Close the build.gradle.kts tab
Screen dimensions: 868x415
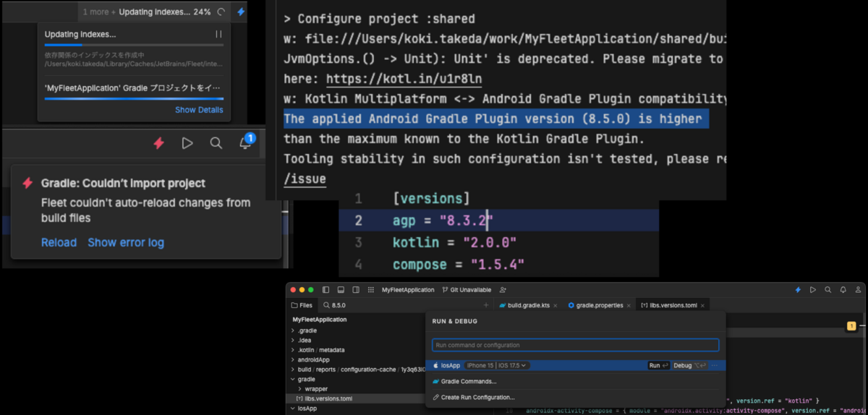pyautogui.click(x=555, y=306)
